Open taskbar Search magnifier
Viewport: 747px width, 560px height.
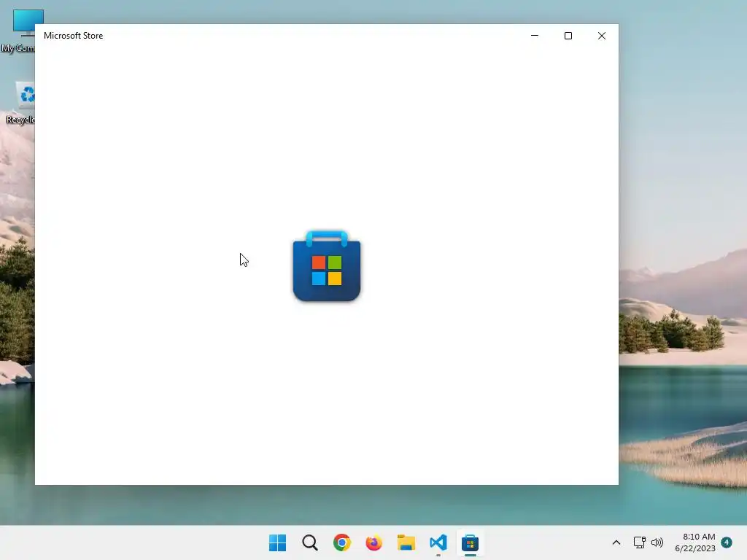(x=309, y=542)
